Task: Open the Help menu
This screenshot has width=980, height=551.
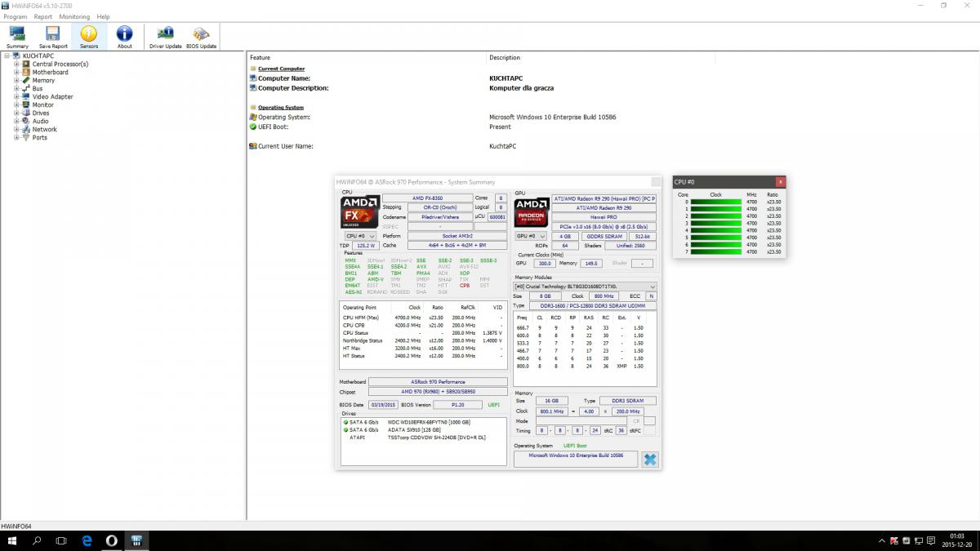Action: point(103,16)
